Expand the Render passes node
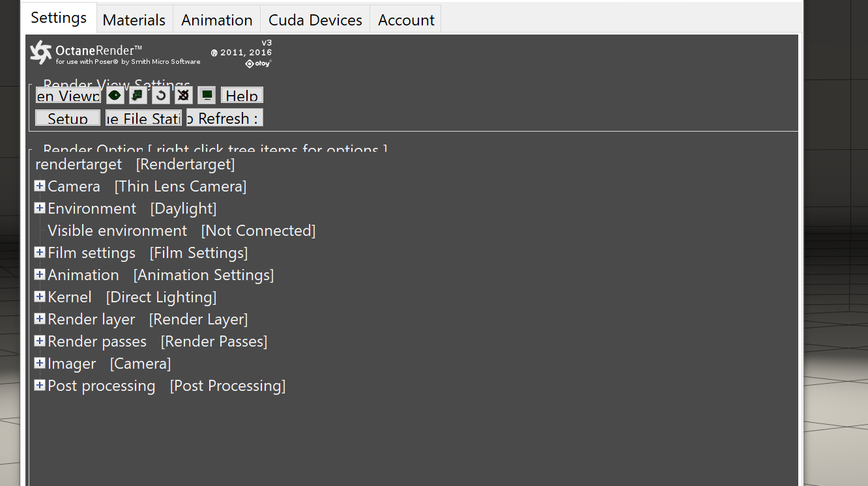 pos(40,341)
